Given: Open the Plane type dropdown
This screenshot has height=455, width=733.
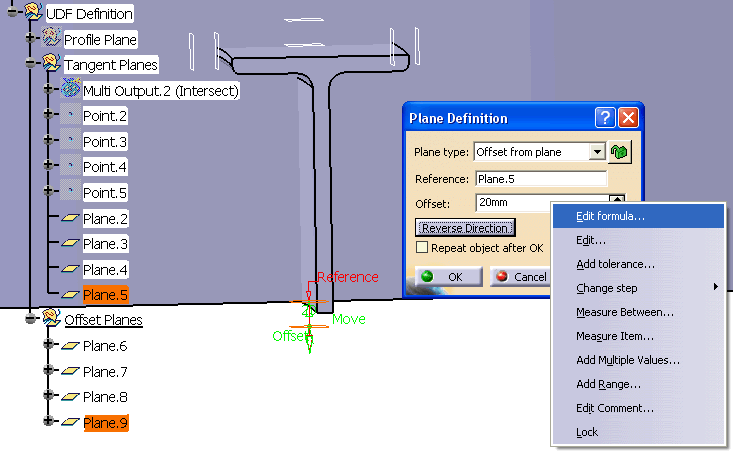Looking at the screenshot, I should pos(597,152).
